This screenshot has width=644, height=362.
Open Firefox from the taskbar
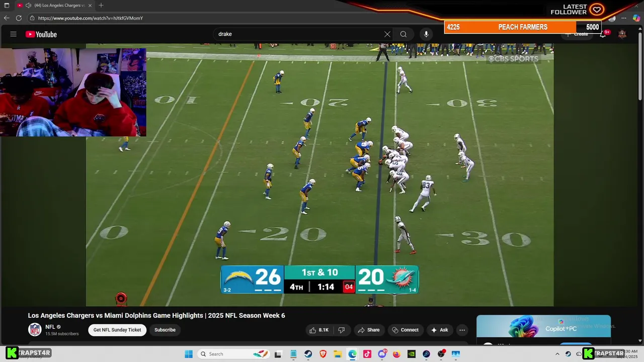click(x=397, y=354)
